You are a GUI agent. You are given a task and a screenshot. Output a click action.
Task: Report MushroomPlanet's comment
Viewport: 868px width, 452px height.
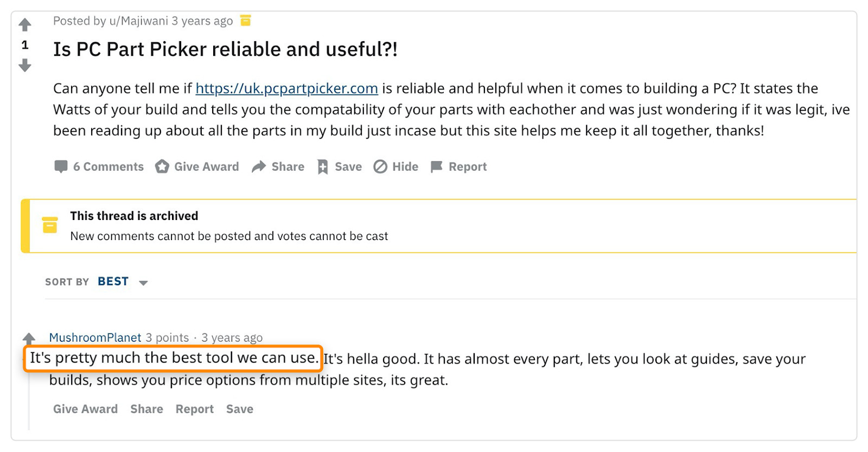pos(194,409)
